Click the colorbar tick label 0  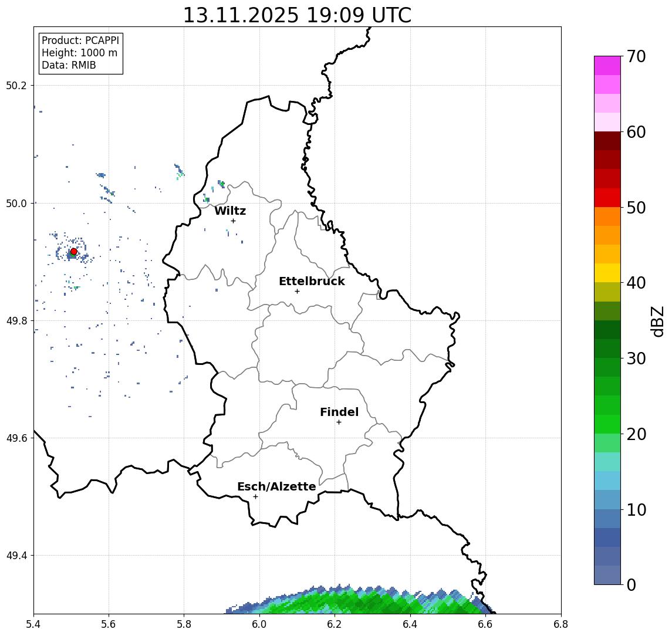click(632, 584)
